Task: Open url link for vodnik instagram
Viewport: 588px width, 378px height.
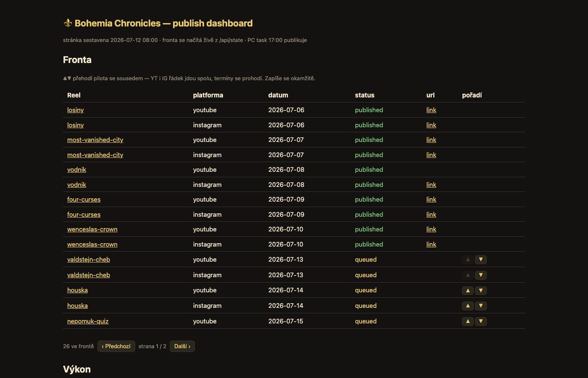Action: click(431, 185)
